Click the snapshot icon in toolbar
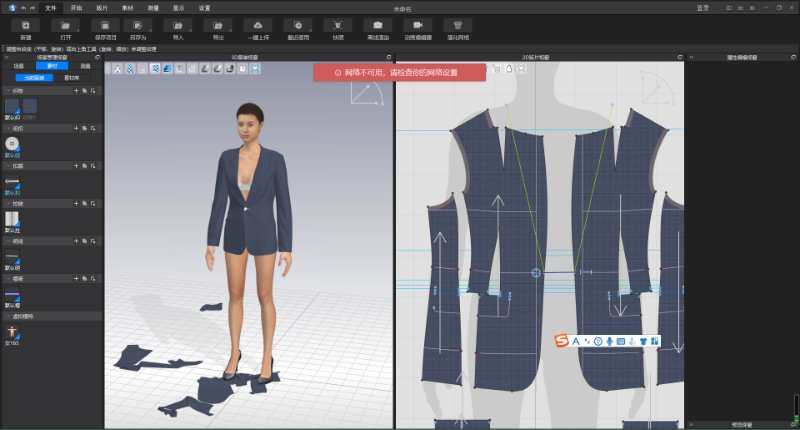Image resolution: width=800 pixels, height=430 pixels. [338, 27]
